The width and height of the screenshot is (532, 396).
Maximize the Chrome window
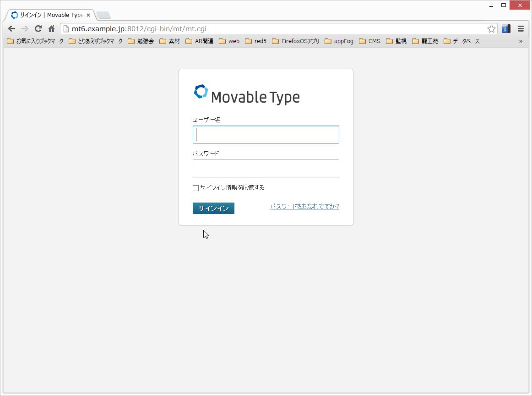(x=504, y=5)
